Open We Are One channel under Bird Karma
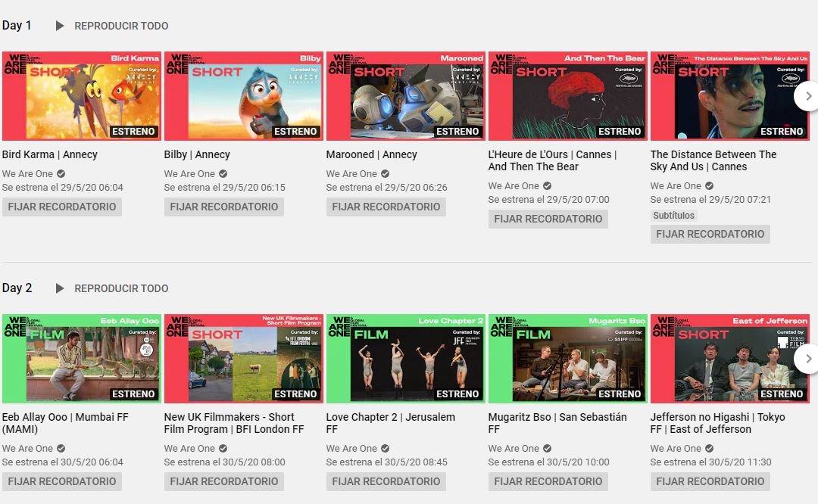The height and width of the screenshot is (504, 818). click(27, 173)
